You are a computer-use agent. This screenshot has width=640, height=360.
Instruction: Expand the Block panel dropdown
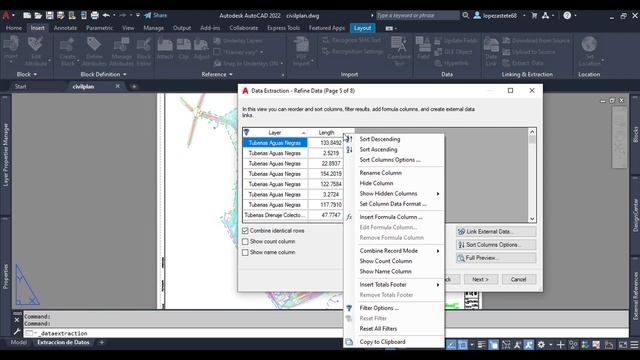[27, 74]
